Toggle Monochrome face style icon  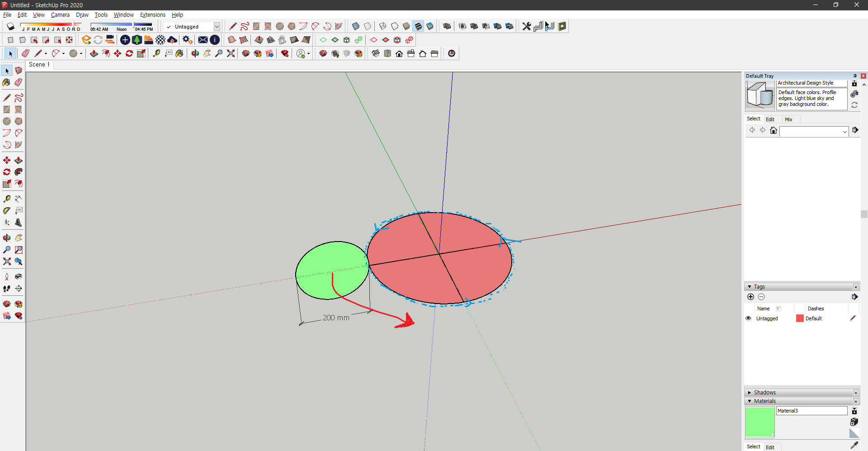pyautogui.click(x=430, y=26)
